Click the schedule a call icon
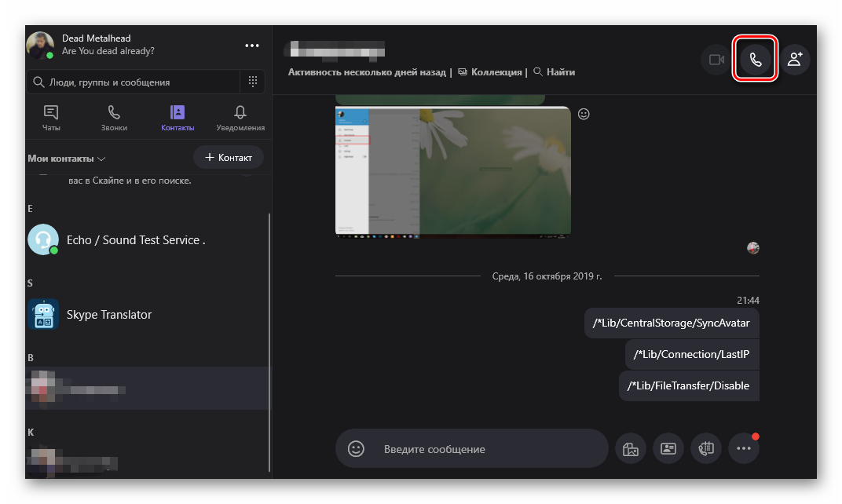This screenshot has width=842, height=504. point(705,449)
